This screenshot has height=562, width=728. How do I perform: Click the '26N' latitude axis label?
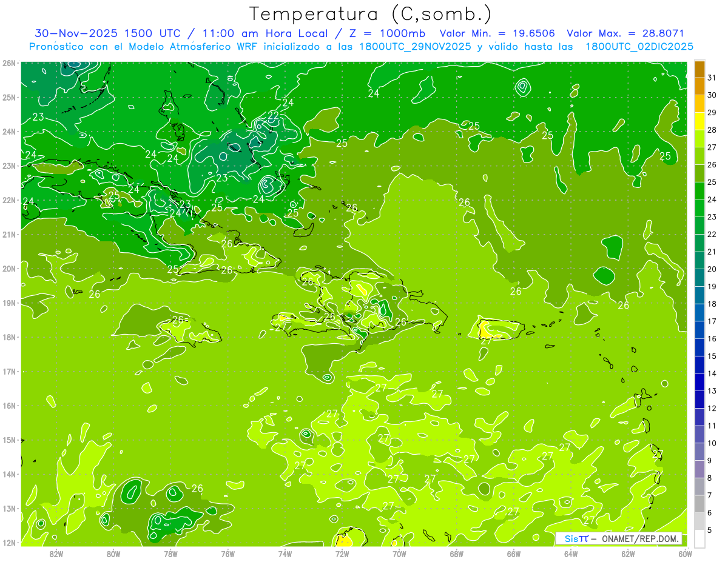point(8,63)
